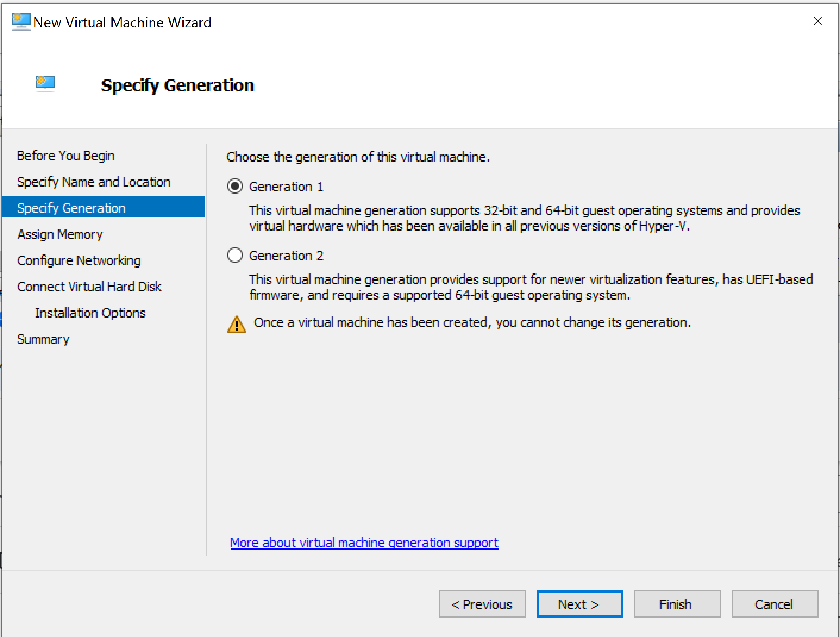Click the wizard title bar icon
The image size is (840, 637).
click(21, 22)
